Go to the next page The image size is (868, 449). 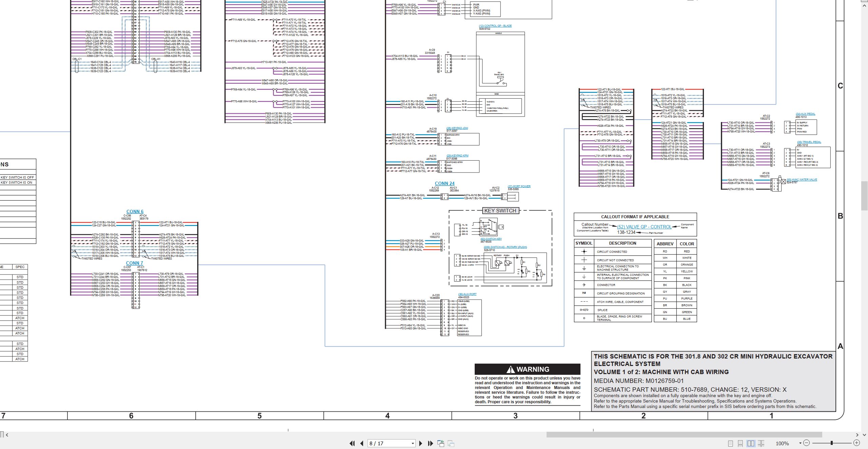420,443
